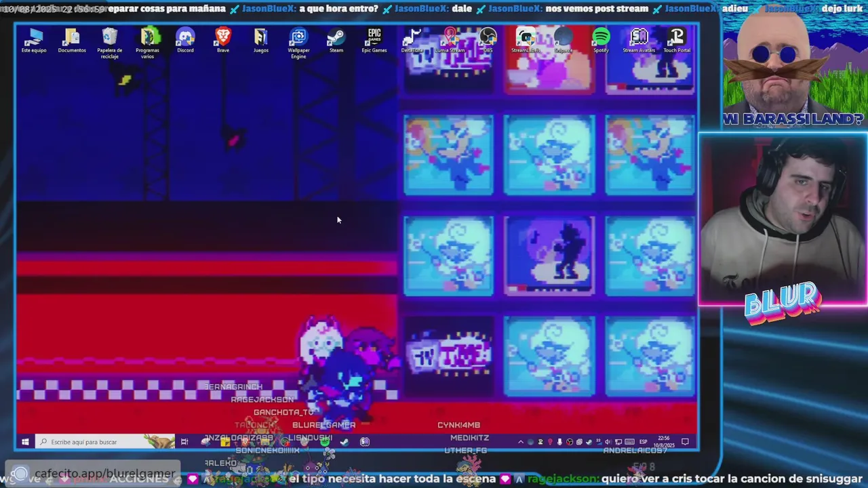This screenshot has height=488, width=868.
Task: Open the Este equipo desktop icon
Action: tap(34, 41)
